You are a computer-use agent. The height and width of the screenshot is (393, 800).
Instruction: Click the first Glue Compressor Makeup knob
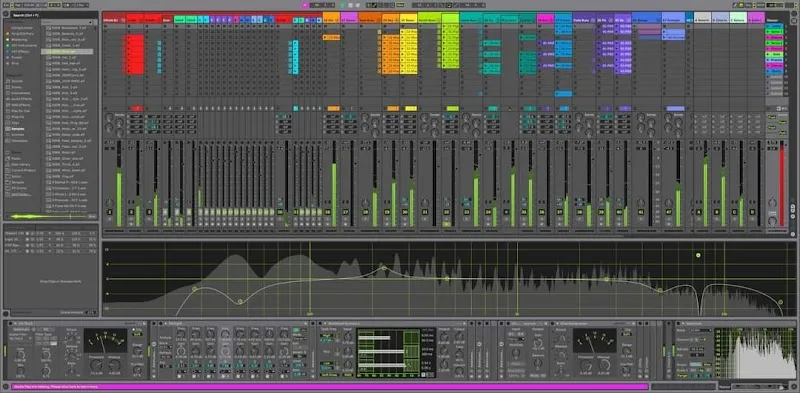coord(115,365)
